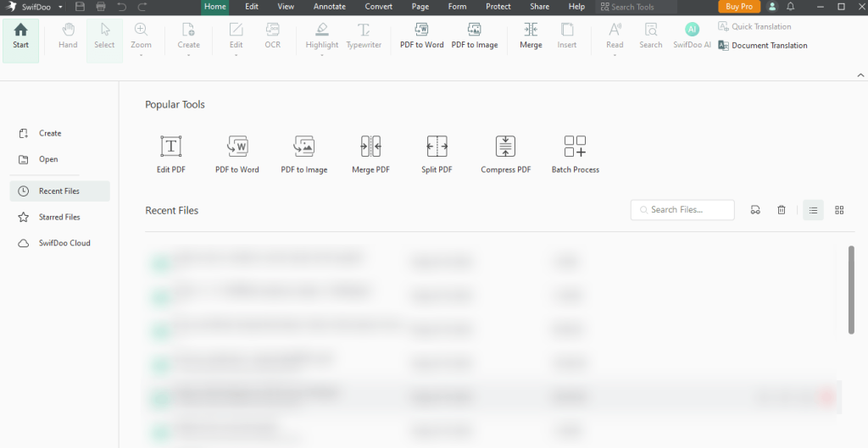Expand the Edit tool dropdown arrow
868x448 pixels.
236,55
